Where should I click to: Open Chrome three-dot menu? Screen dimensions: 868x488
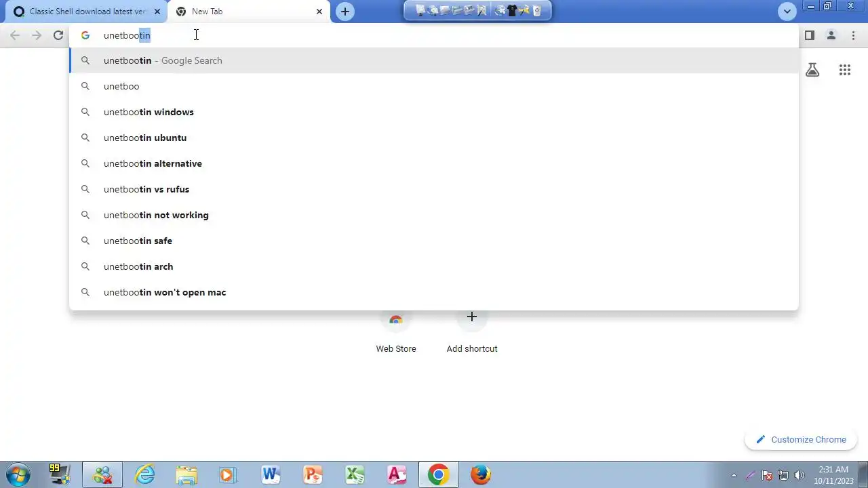coord(853,35)
